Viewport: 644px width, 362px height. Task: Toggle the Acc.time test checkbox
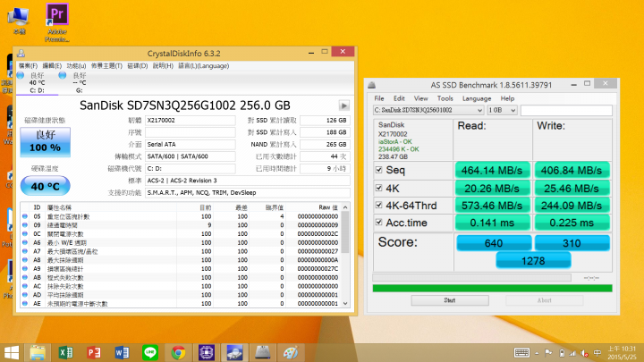378,222
